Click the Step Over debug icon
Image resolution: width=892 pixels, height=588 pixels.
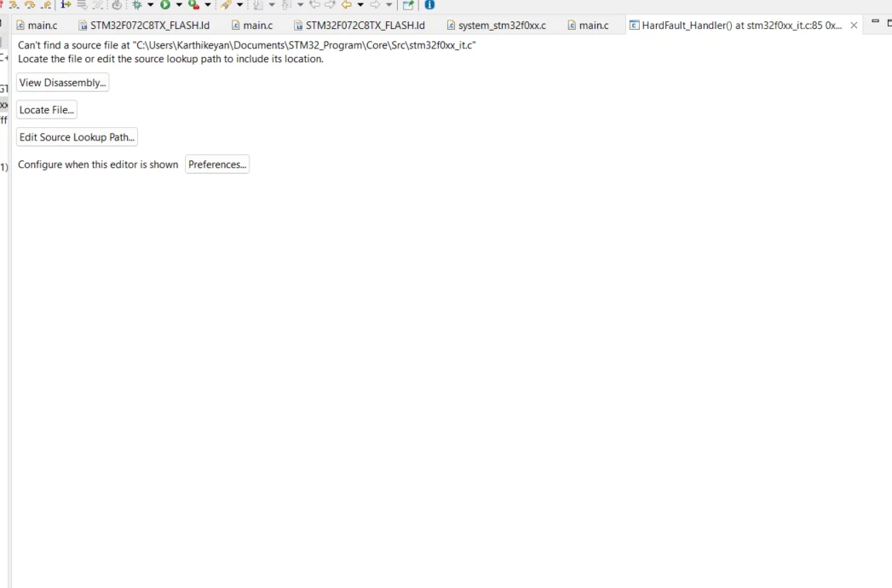coord(30,4)
